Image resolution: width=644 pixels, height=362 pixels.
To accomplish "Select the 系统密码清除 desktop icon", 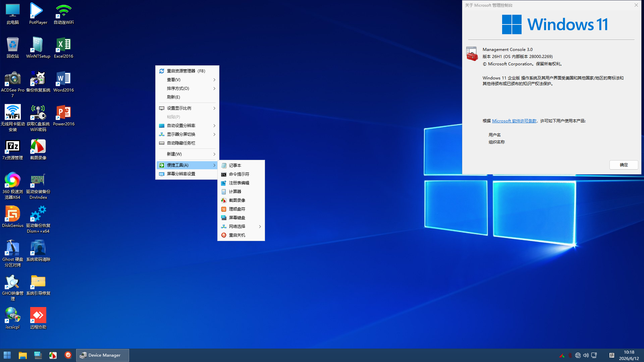I will point(38,251).
